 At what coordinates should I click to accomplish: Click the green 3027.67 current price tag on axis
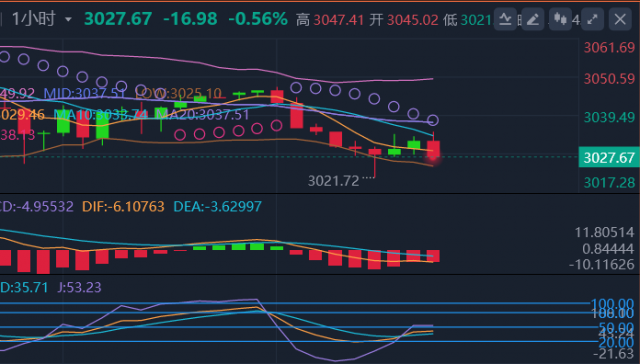(x=609, y=158)
